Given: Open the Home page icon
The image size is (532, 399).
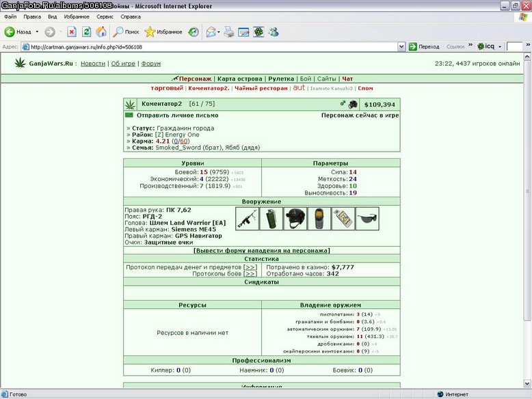Looking at the screenshot, I should tap(101, 32).
